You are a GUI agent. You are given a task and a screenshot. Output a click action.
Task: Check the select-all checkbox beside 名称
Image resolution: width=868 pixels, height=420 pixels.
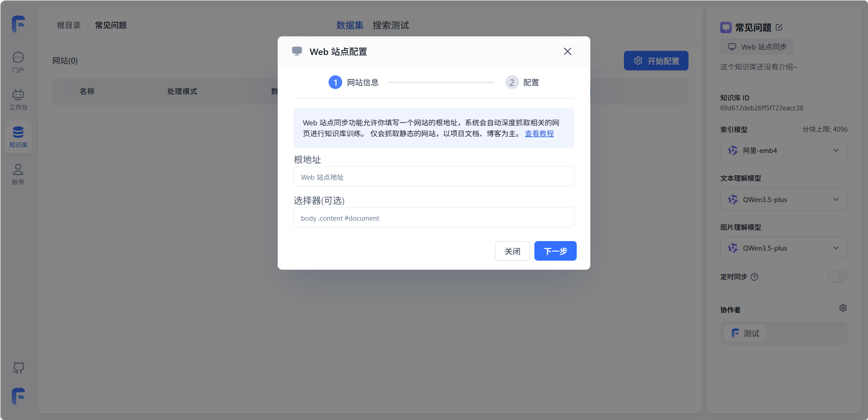[70, 91]
